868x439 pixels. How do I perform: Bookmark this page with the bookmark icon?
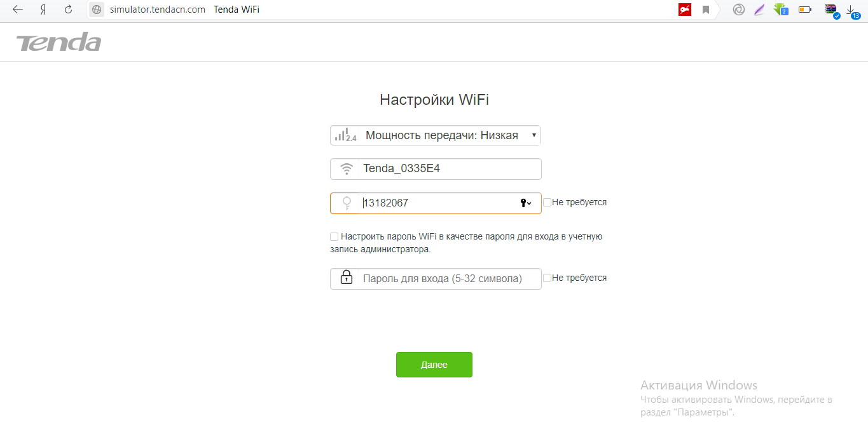click(706, 10)
